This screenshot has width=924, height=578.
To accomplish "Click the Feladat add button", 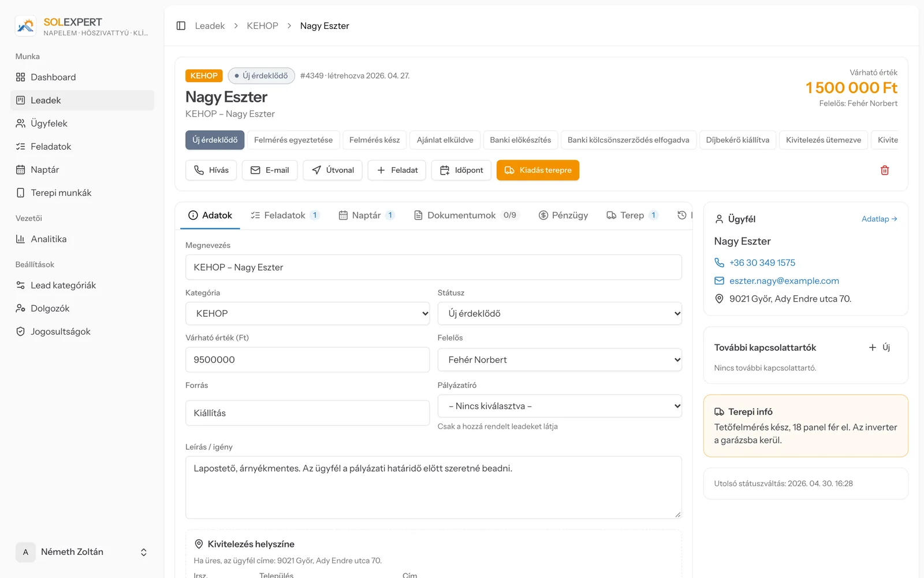I will [397, 171].
